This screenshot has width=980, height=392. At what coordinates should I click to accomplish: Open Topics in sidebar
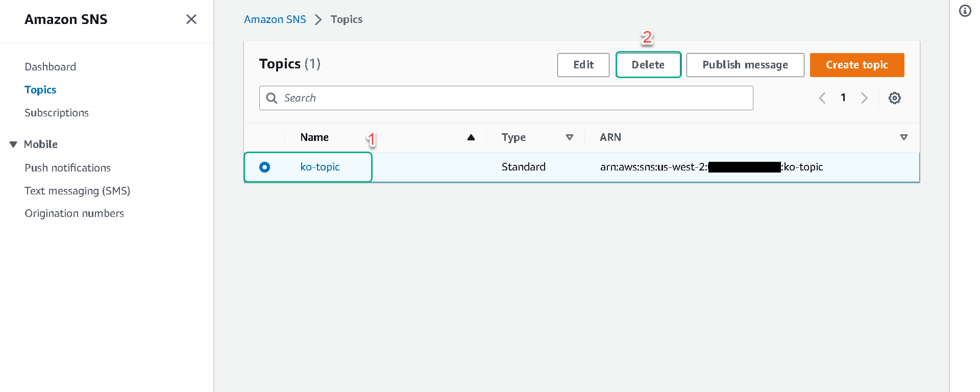[40, 90]
